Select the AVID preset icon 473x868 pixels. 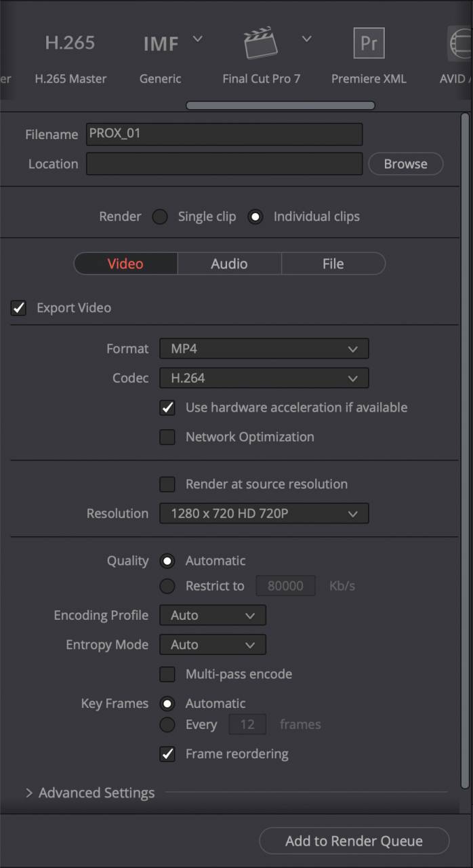(x=460, y=44)
